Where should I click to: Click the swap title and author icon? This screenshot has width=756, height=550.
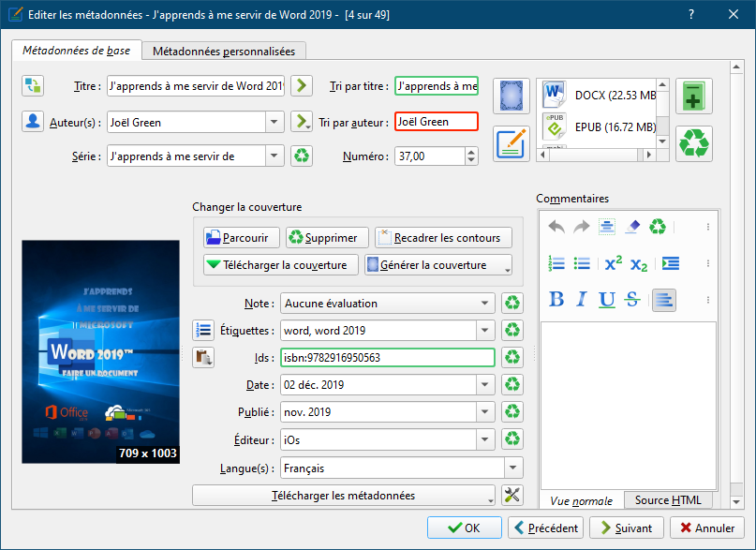tap(33, 86)
